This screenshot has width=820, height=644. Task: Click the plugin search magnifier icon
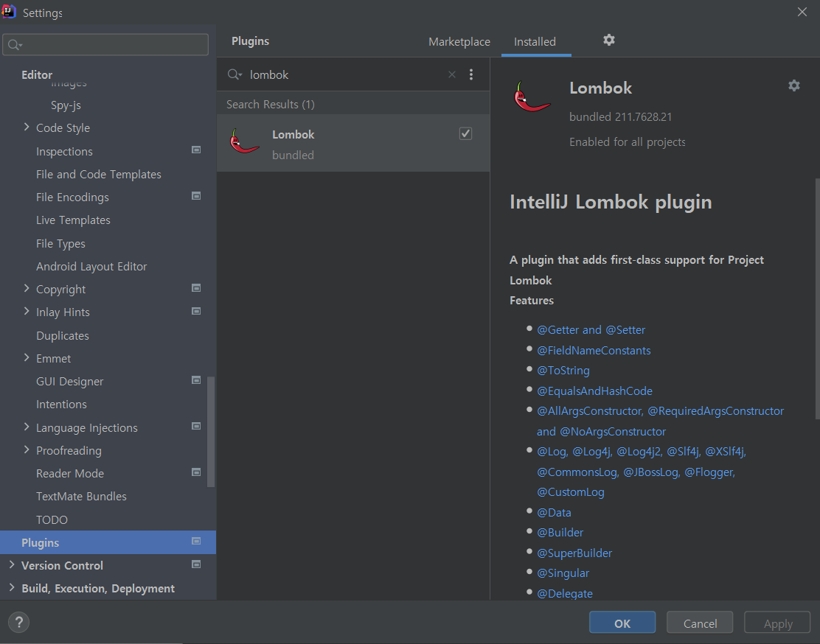point(234,74)
